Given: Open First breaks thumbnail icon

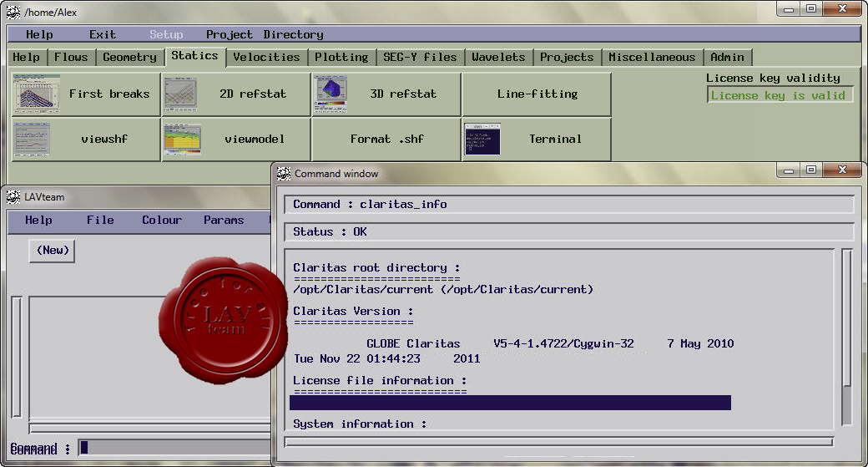Looking at the screenshot, I should pyautogui.click(x=36, y=94).
